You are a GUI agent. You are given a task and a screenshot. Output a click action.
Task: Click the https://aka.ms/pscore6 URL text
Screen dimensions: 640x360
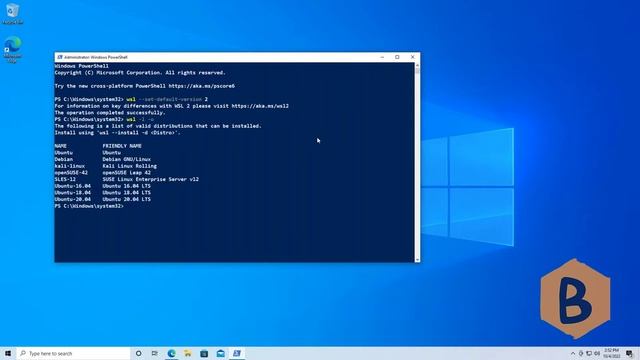click(202, 86)
